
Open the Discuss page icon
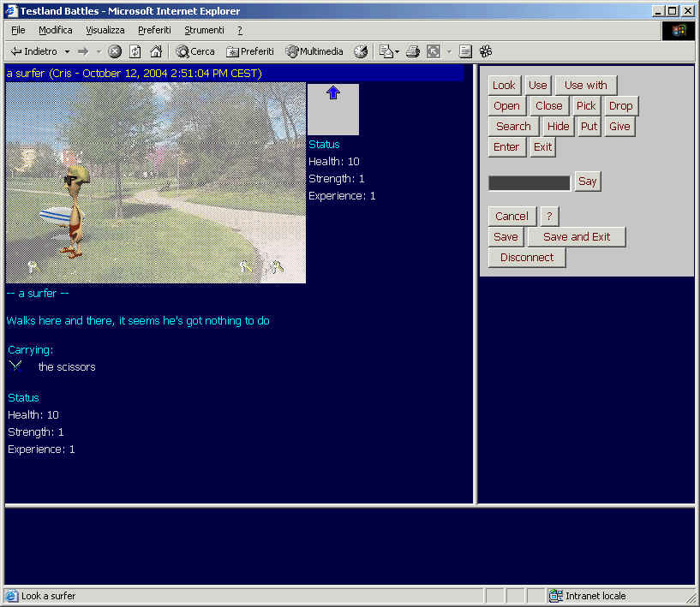click(x=465, y=51)
